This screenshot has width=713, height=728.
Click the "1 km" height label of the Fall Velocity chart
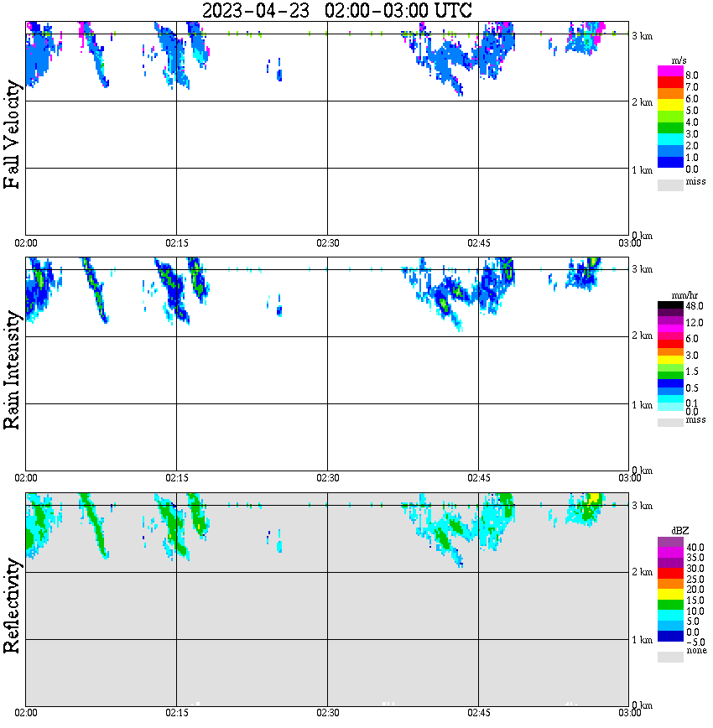click(642, 170)
